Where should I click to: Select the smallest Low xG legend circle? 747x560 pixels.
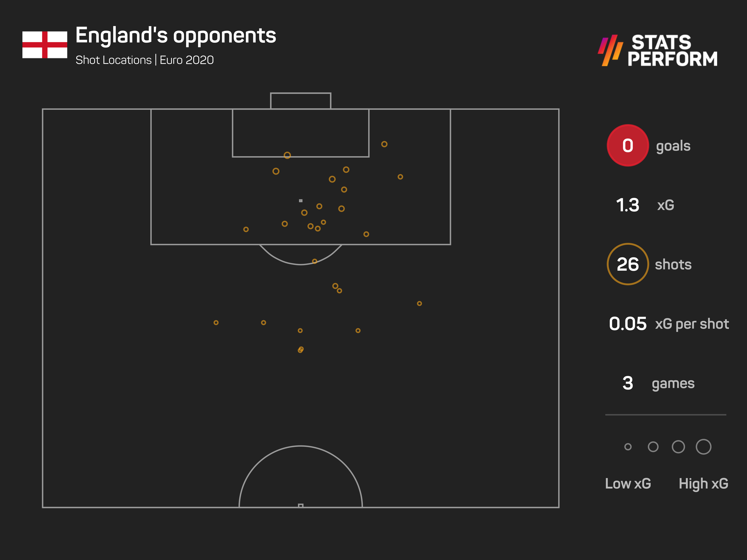(x=628, y=447)
